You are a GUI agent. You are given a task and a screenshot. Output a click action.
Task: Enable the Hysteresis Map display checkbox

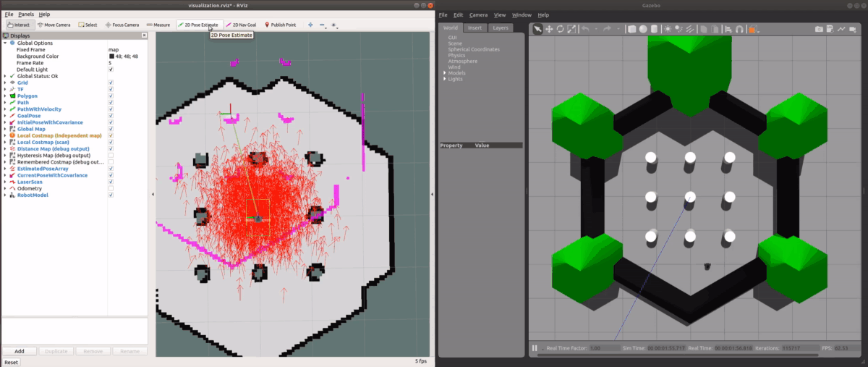(x=111, y=155)
